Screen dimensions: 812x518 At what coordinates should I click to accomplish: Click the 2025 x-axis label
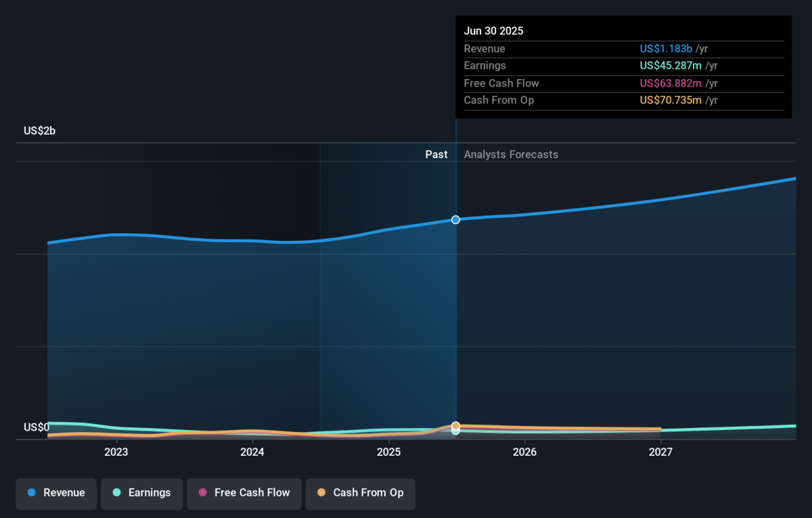coord(388,452)
